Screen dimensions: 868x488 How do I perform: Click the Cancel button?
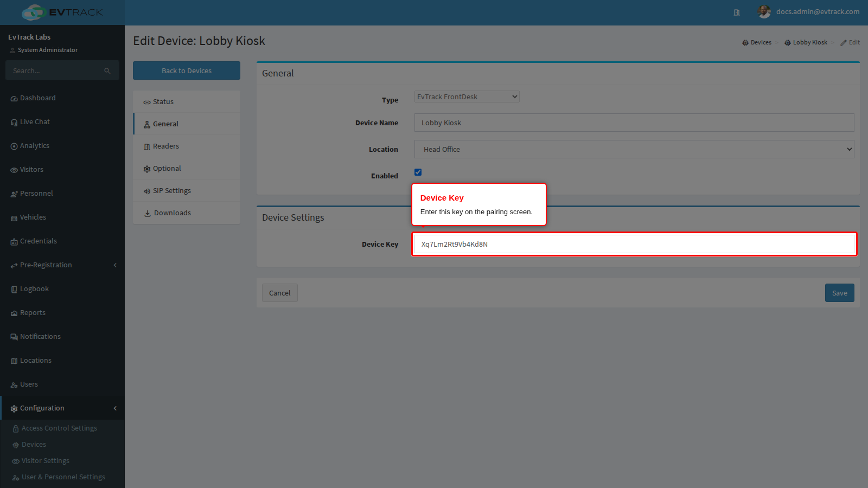[x=280, y=293]
